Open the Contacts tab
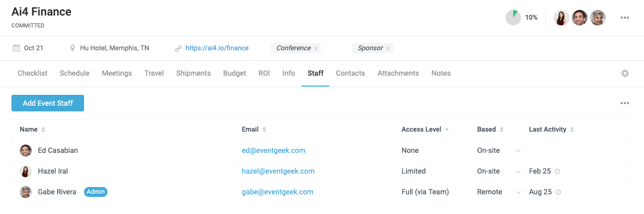Screen dimensions: 644x214 point(350,74)
